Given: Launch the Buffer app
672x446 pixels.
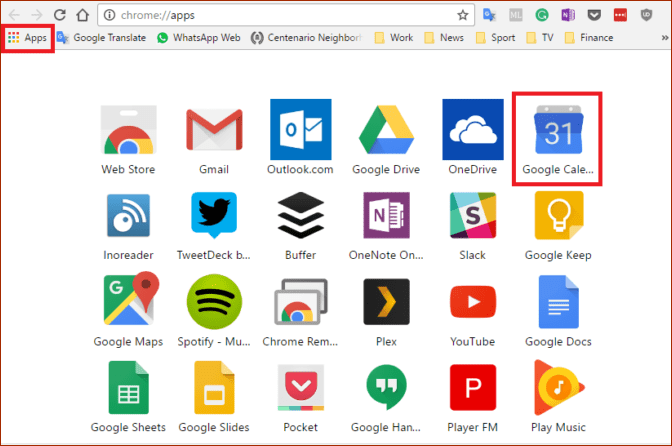Looking at the screenshot, I should coord(300,225).
